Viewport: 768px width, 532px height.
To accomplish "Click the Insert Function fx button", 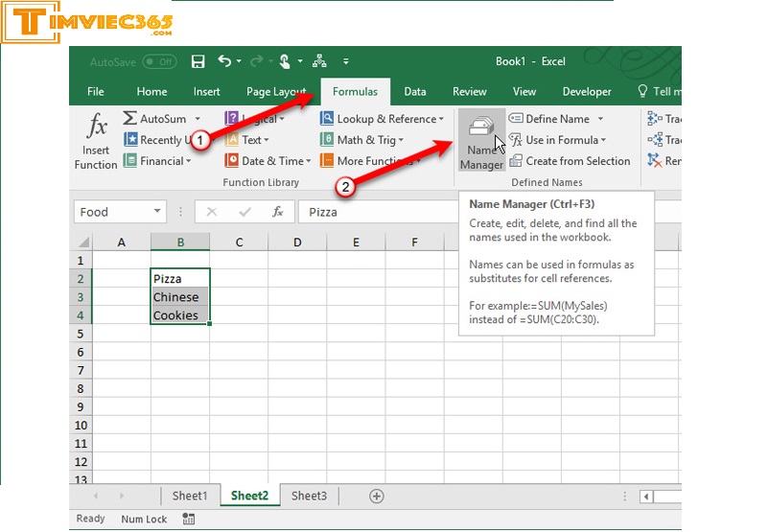I will (96, 141).
